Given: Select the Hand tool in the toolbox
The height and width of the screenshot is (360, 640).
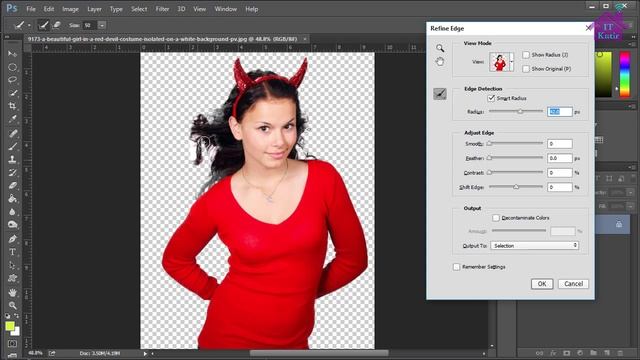Looking at the screenshot, I should pyautogui.click(x=13, y=292).
